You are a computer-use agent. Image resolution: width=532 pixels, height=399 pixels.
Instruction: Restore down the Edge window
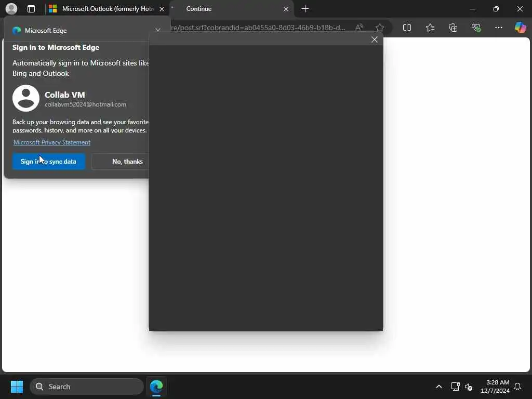tap(496, 9)
